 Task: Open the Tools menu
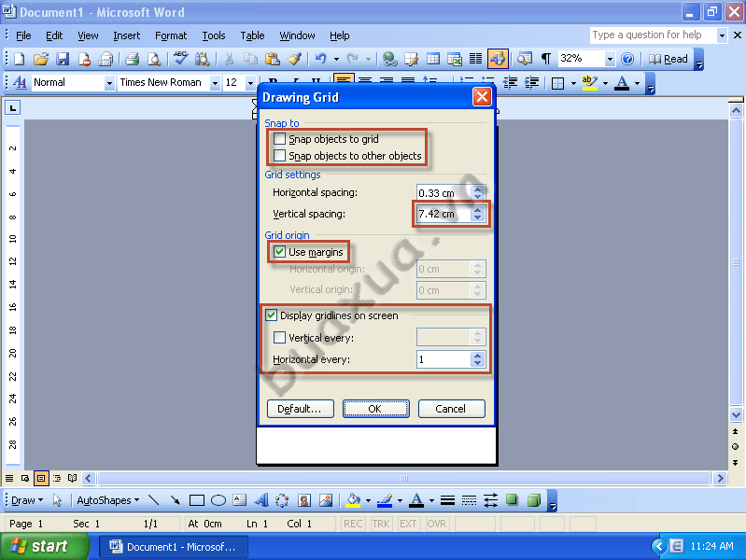(x=214, y=35)
